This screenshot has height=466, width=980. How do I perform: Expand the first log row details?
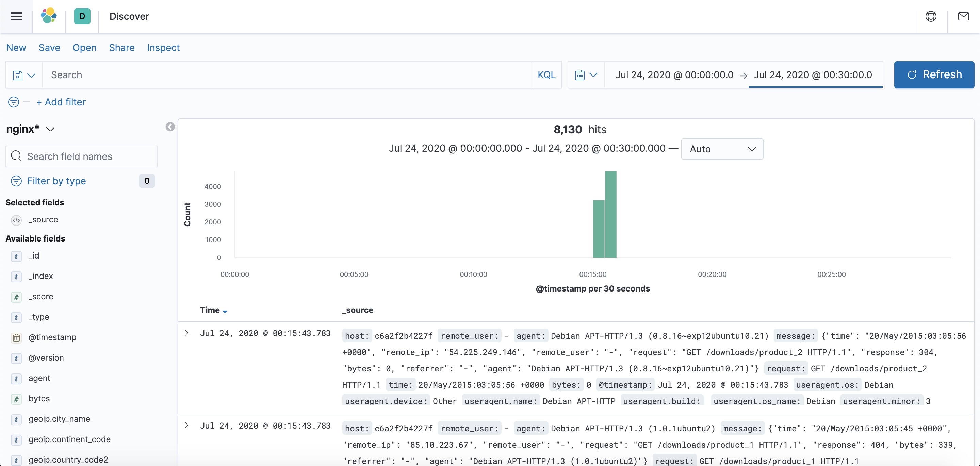click(x=187, y=333)
